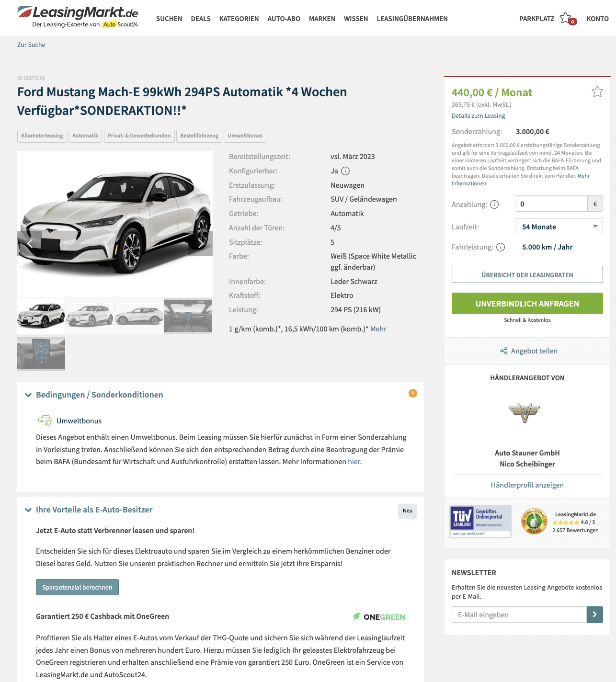Open Fahrleistung info icon

(501, 247)
